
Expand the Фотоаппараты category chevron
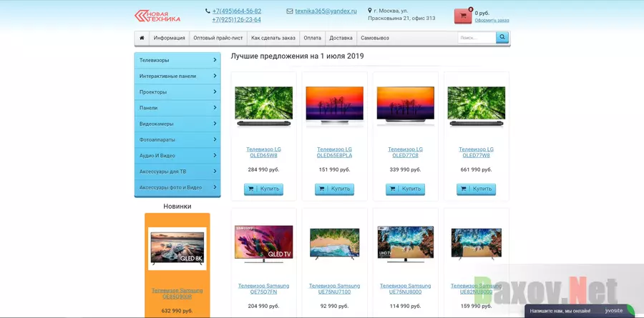click(x=215, y=139)
